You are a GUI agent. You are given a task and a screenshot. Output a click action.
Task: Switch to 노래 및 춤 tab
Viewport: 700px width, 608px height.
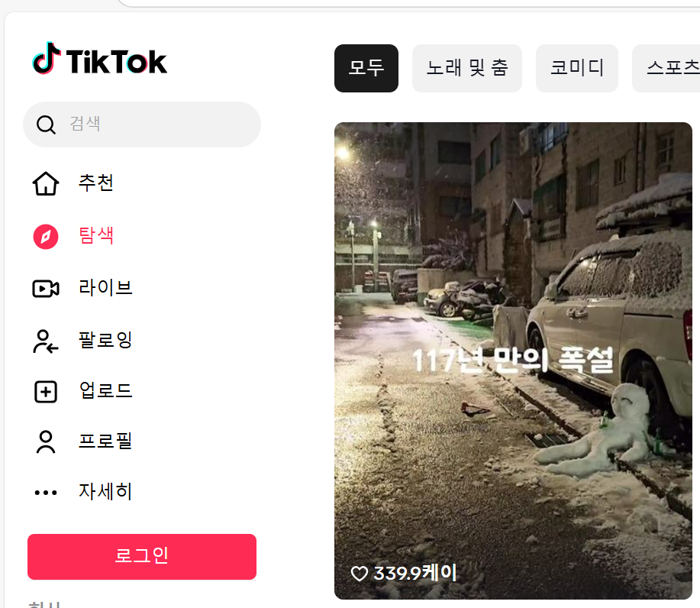coord(467,68)
